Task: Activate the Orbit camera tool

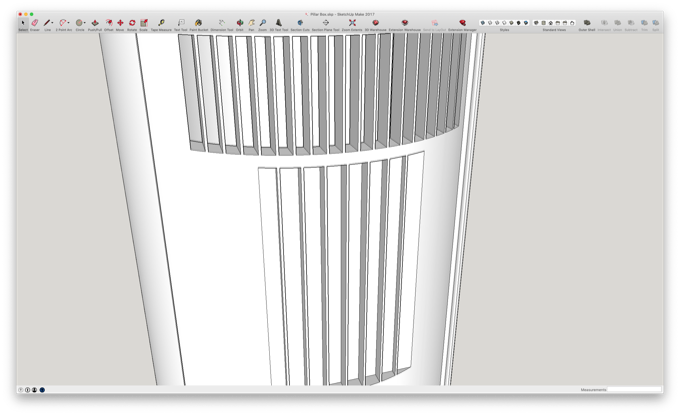Action: [x=240, y=23]
